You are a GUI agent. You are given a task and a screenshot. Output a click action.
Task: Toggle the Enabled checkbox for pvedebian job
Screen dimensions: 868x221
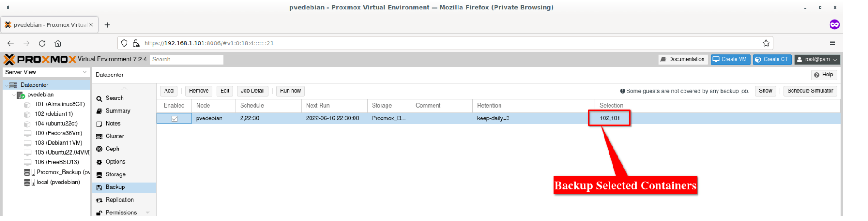coord(175,118)
